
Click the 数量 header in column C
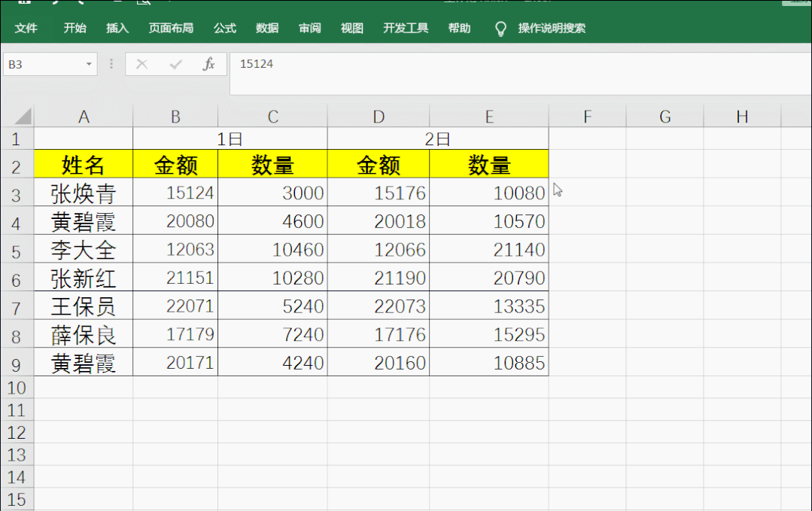tap(273, 164)
